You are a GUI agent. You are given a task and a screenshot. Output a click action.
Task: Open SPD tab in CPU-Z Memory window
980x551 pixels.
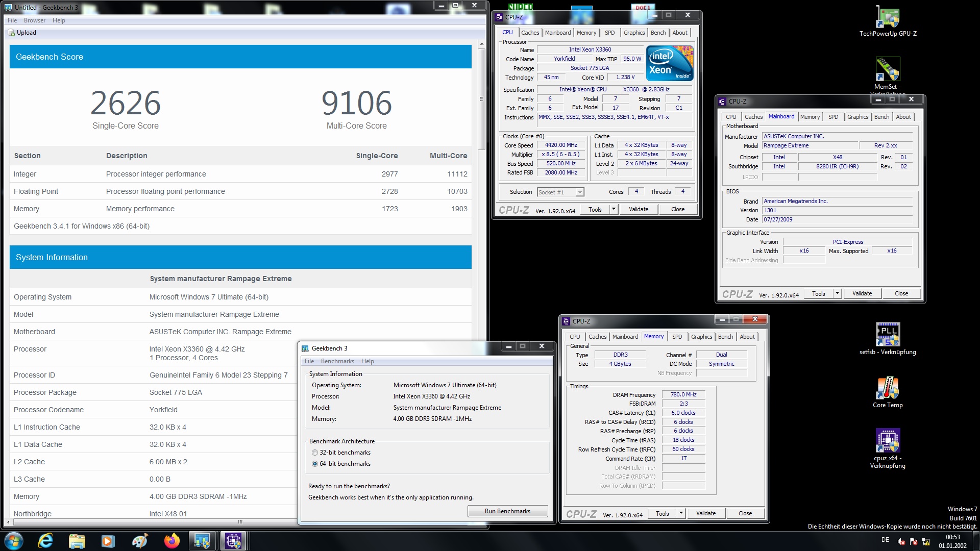click(x=677, y=337)
